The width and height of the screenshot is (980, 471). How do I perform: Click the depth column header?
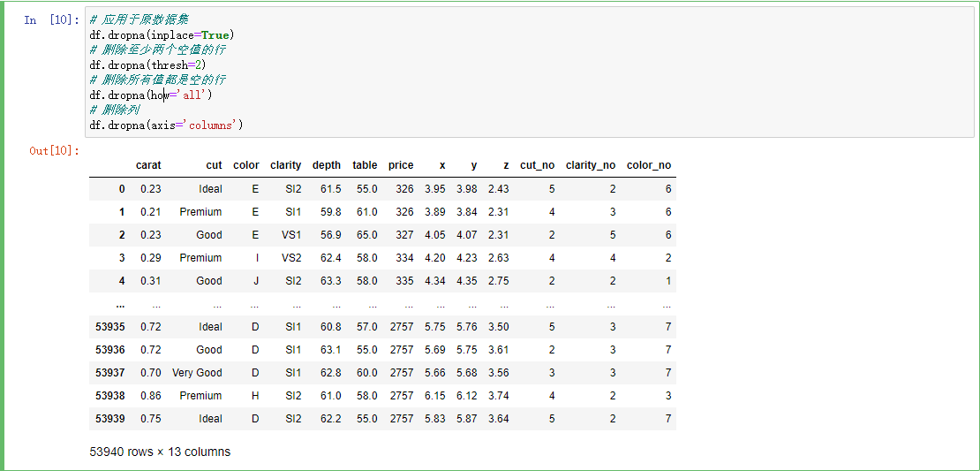click(x=327, y=166)
